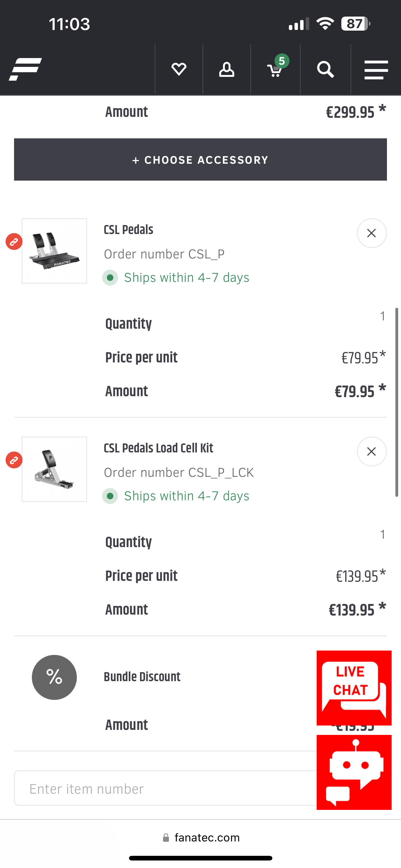Tap the Bundle Discount percent icon
This screenshot has height=868, width=401.
(54, 677)
